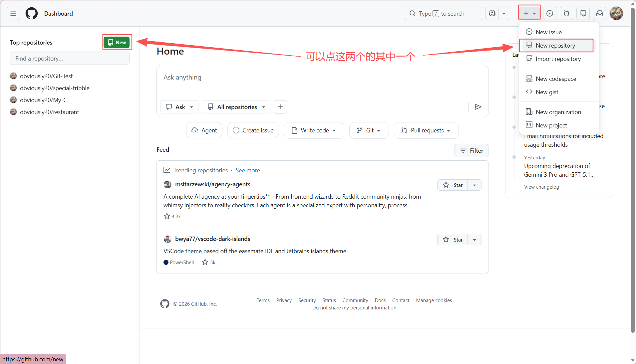Click the bwya77 owner avatar
The image size is (636, 364).
(167, 239)
